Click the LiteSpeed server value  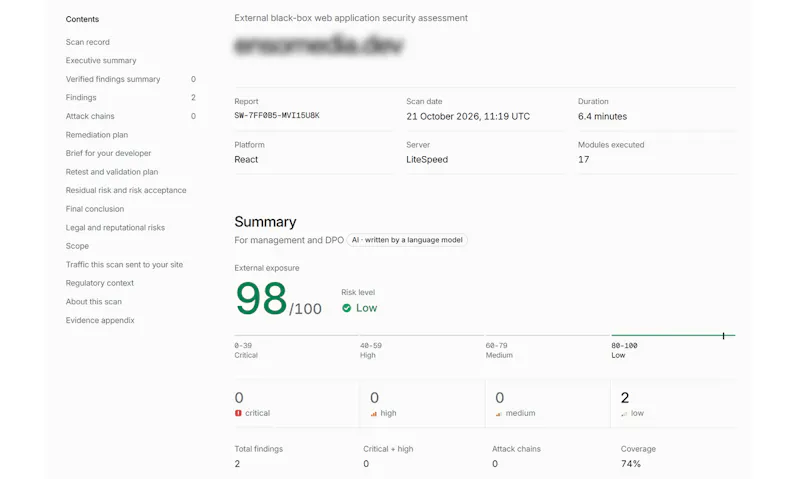(427, 160)
